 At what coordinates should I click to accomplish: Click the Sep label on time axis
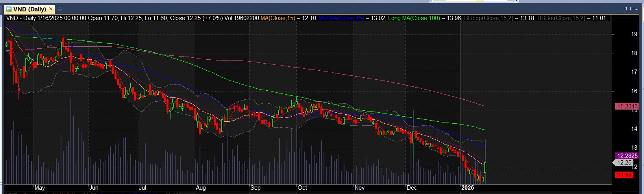255,188
